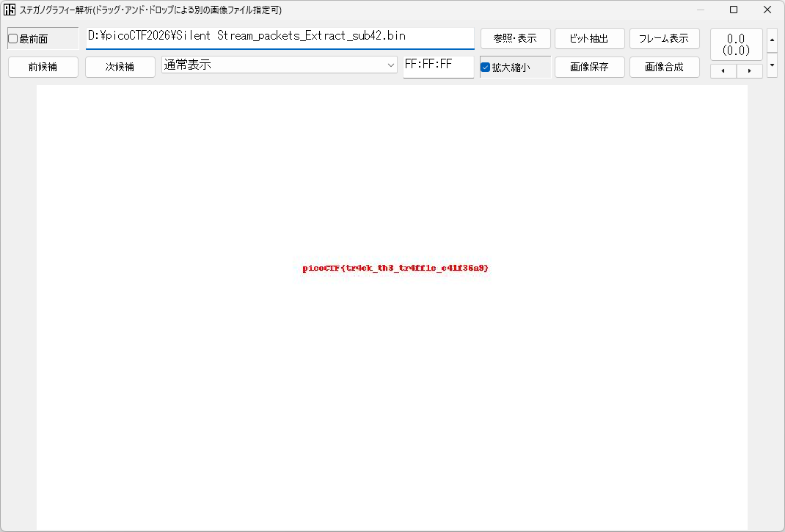Open フレーム表示 frame display
This screenshot has height=532, width=785.
[x=664, y=39]
